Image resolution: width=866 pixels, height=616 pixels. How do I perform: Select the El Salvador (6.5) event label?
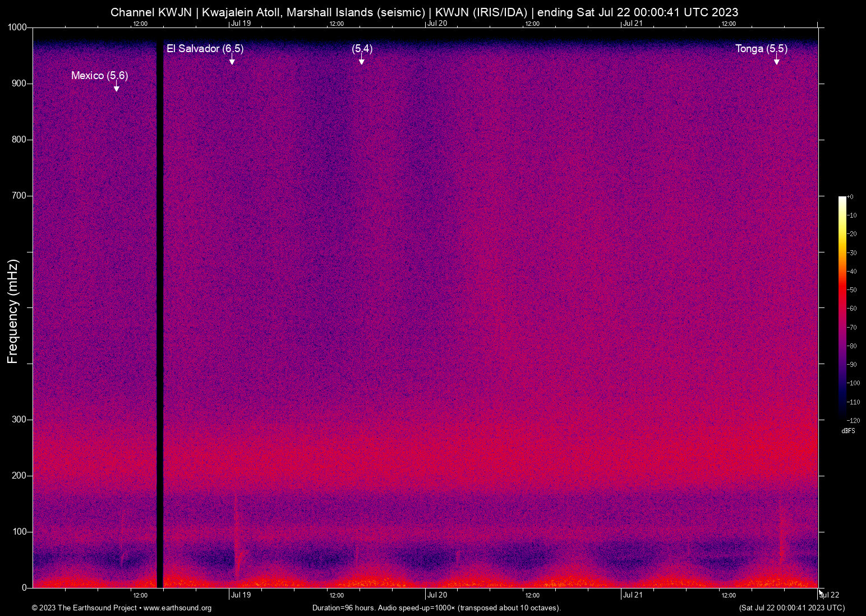(205, 49)
